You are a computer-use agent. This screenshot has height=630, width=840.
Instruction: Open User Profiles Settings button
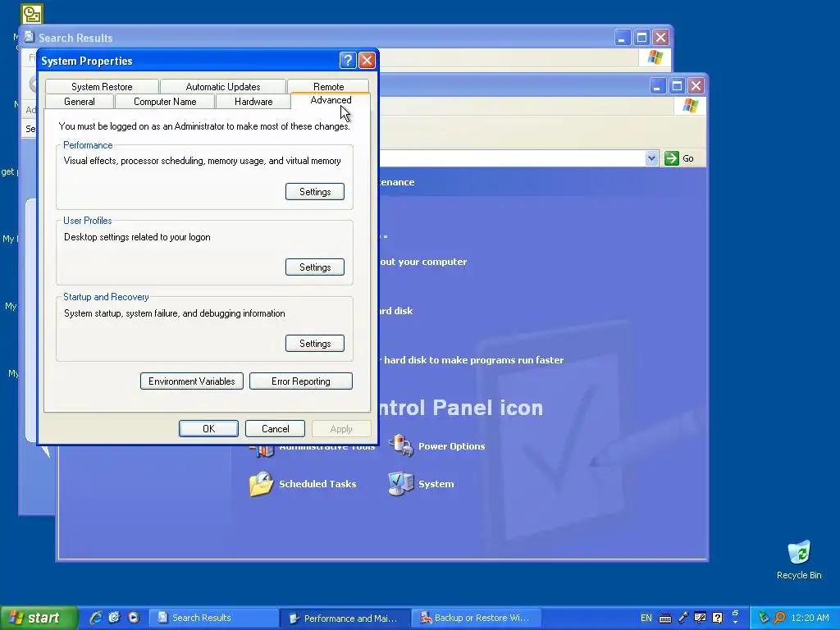click(x=315, y=267)
